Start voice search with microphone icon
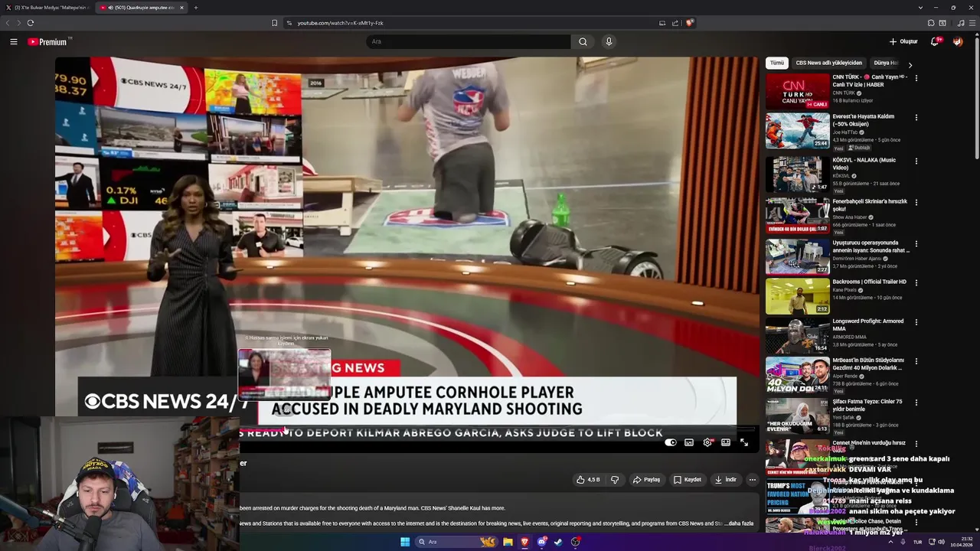This screenshot has height=551, width=980. point(609,42)
